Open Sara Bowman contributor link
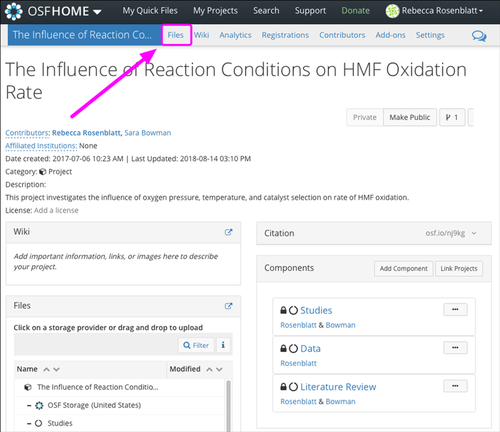 (x=148, y=133)
